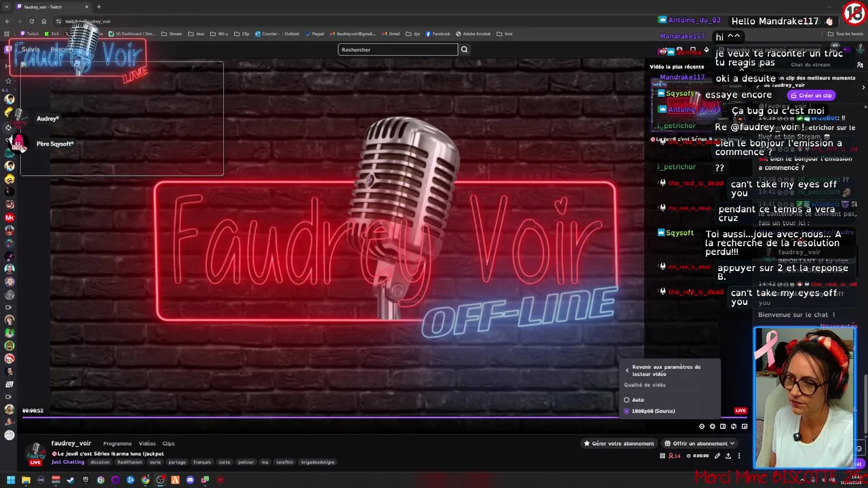Click the red LIVE badge on the player
The width and height of the screenshot is (868, 488).
pyautogui.click(x=741, y=411)
